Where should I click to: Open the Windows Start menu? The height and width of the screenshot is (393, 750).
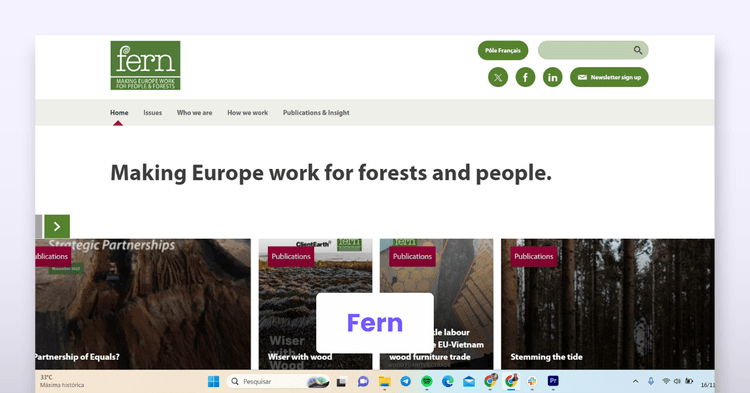pyautogui.click(x=213, y=381)
